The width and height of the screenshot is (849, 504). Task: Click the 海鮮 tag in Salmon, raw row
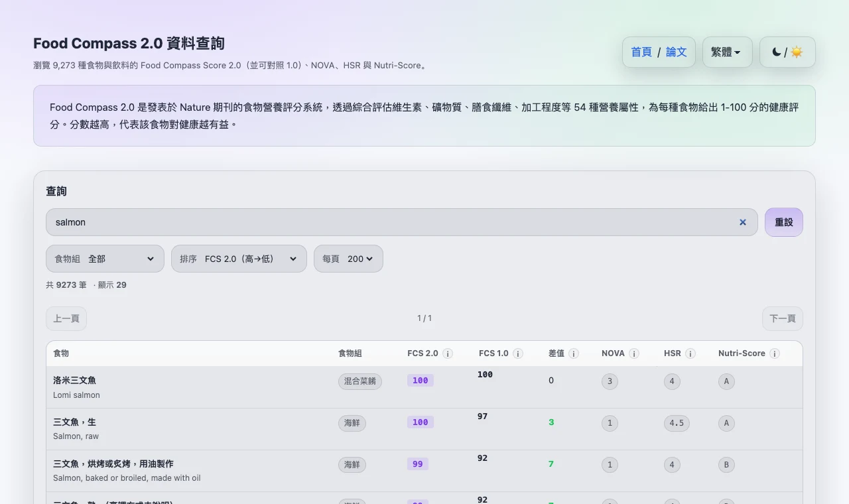pos(352,423)
